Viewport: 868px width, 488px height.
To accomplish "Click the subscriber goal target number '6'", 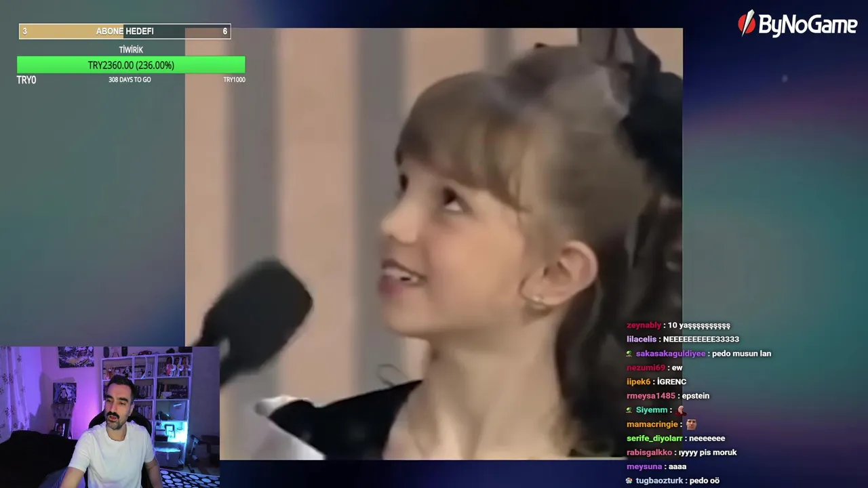I will [225, 31].
